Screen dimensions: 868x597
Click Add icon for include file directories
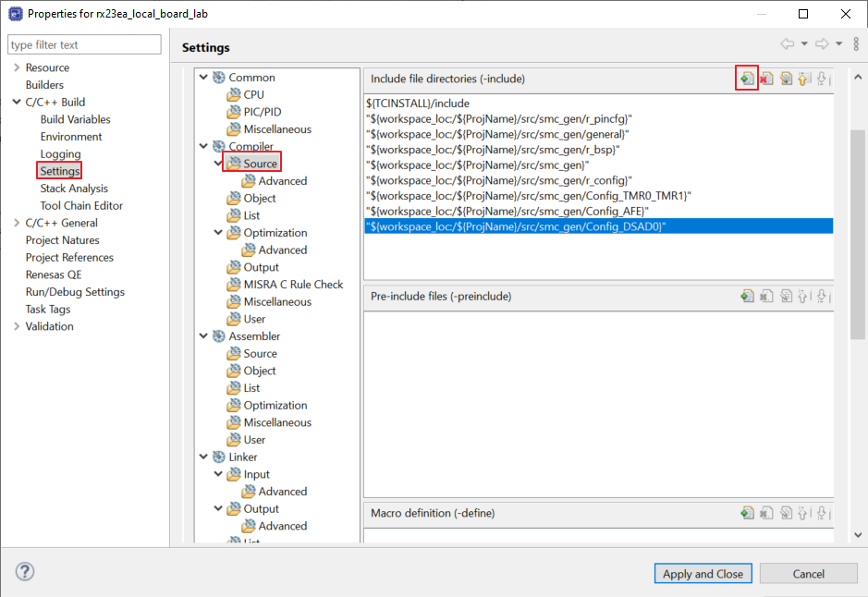point(747,79)
